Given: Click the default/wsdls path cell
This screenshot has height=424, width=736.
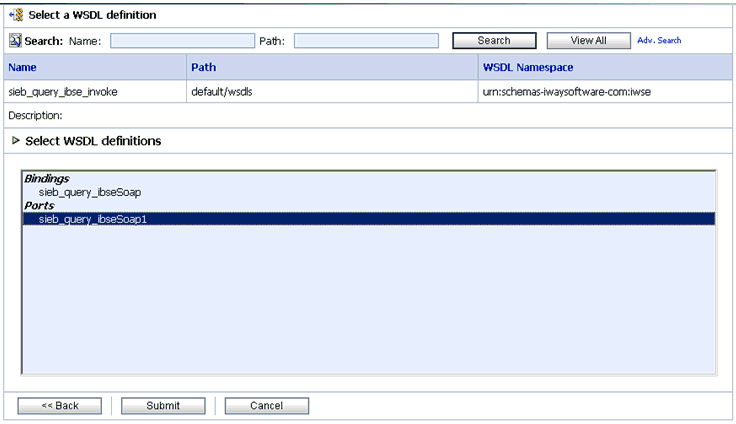Looking at the screenshot, I should point(332,92).
